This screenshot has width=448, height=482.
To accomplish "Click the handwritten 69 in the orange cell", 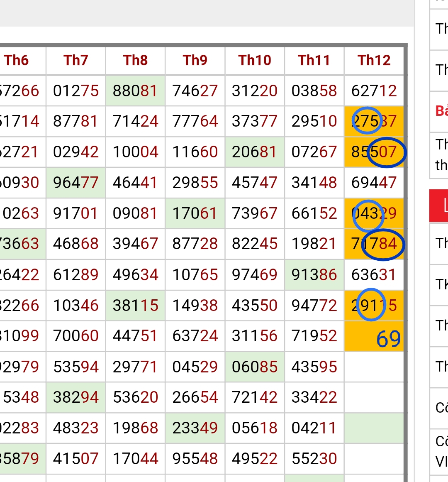I will [388, 339].
